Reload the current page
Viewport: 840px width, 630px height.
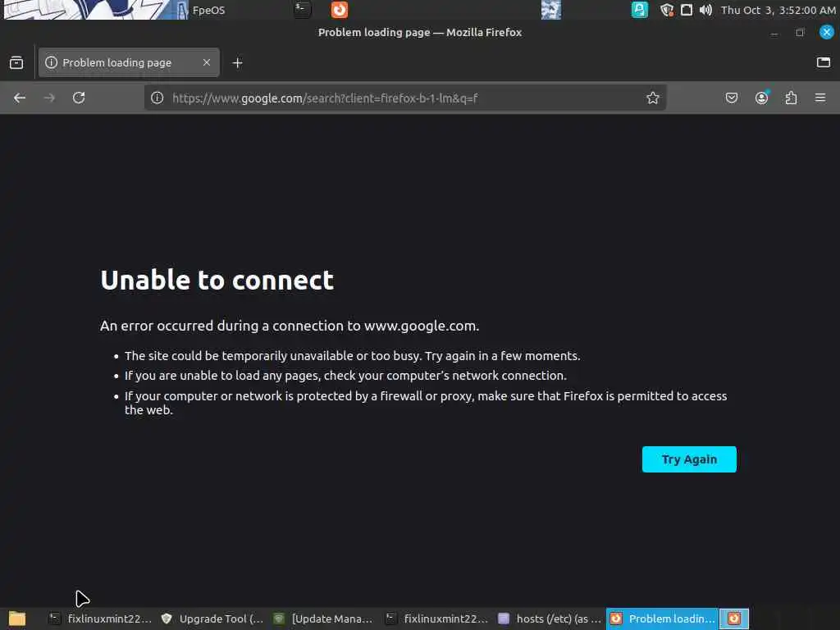point(79,98)
